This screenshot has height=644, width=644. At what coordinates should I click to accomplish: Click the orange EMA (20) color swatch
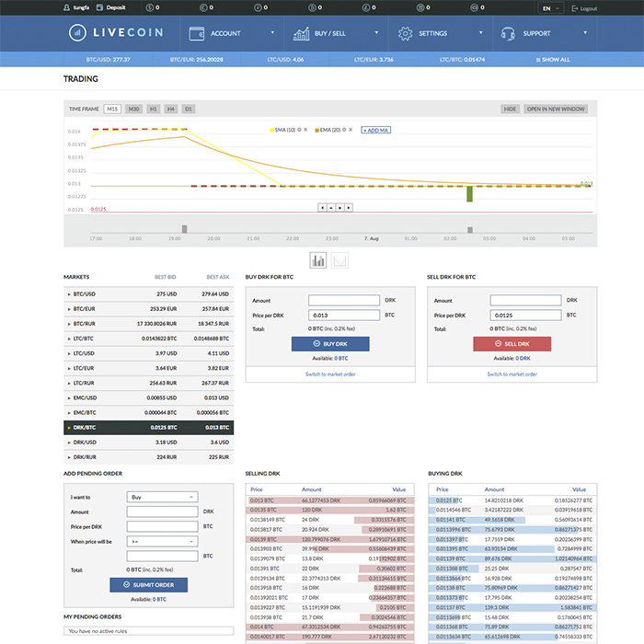click(x=317, y=131)
